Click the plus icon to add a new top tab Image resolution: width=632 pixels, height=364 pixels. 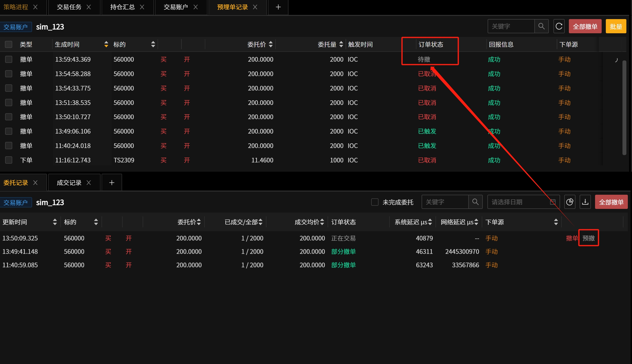(278, 7)
